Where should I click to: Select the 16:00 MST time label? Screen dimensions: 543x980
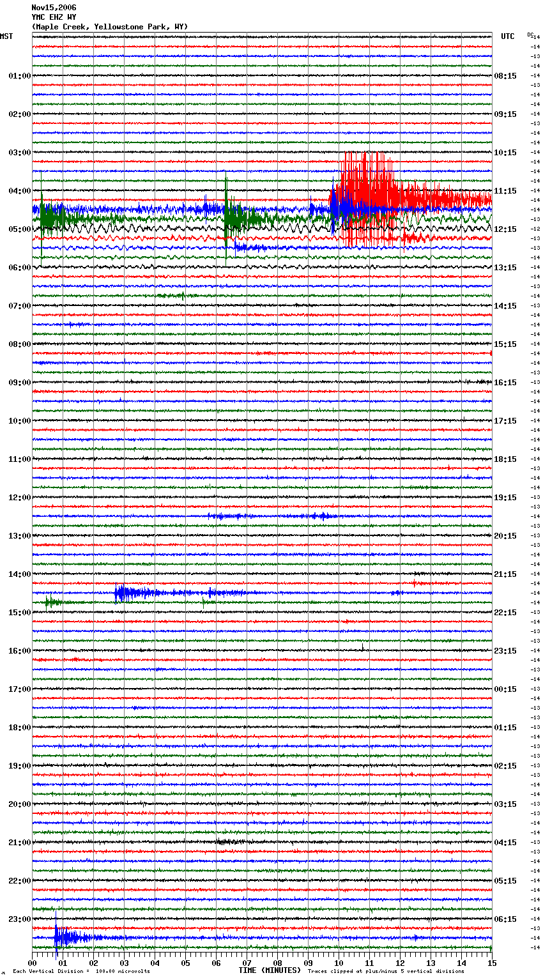tap(20, 651)
